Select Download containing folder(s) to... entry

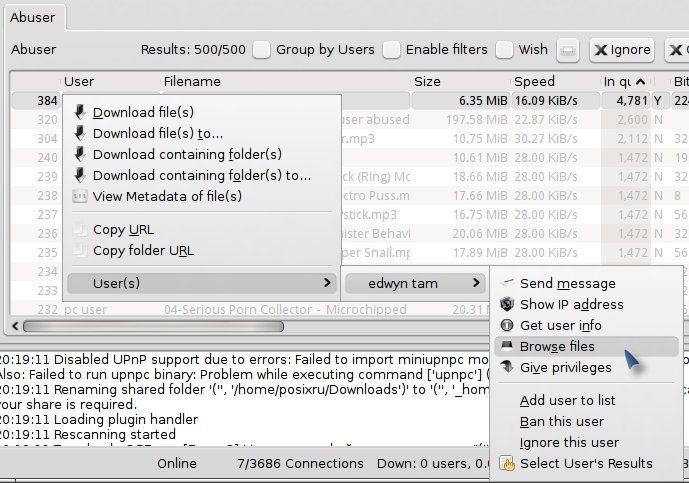point(202,175)
